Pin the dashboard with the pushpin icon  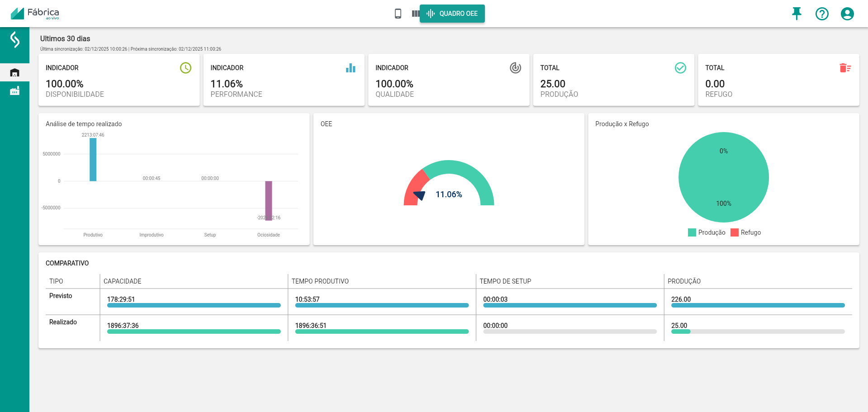click(x=797, y=14)
